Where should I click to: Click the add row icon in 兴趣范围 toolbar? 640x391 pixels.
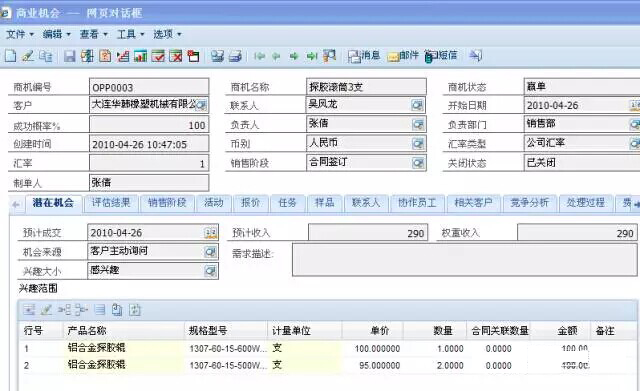click(29, 310)
